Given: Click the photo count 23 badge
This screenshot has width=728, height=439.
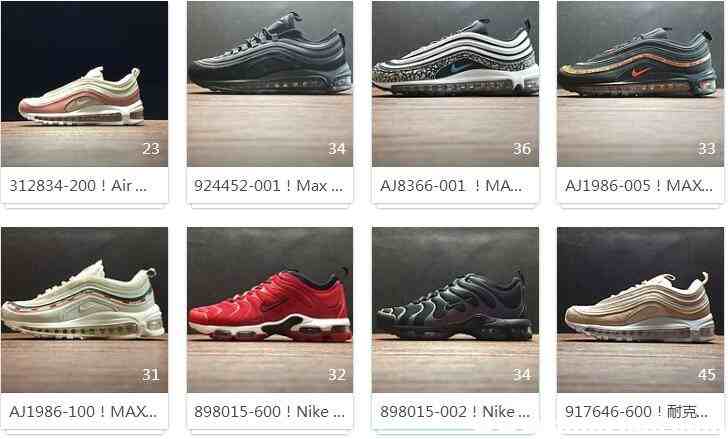Looking at the screenshot, I should (151, 149).
